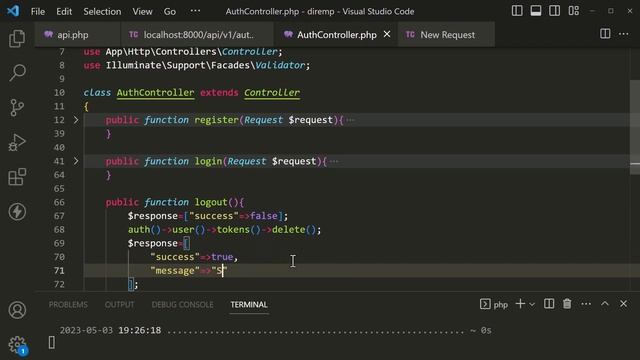The width and height of the screenshot is (640, 360).
Task: Open the Extensions view
Action: click(17, 177)
